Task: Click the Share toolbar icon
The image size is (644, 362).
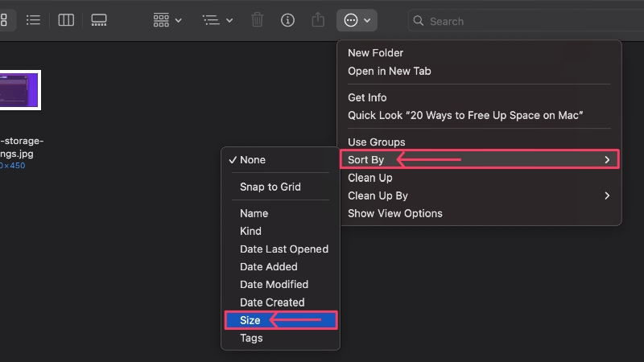Action: (318, 19)
